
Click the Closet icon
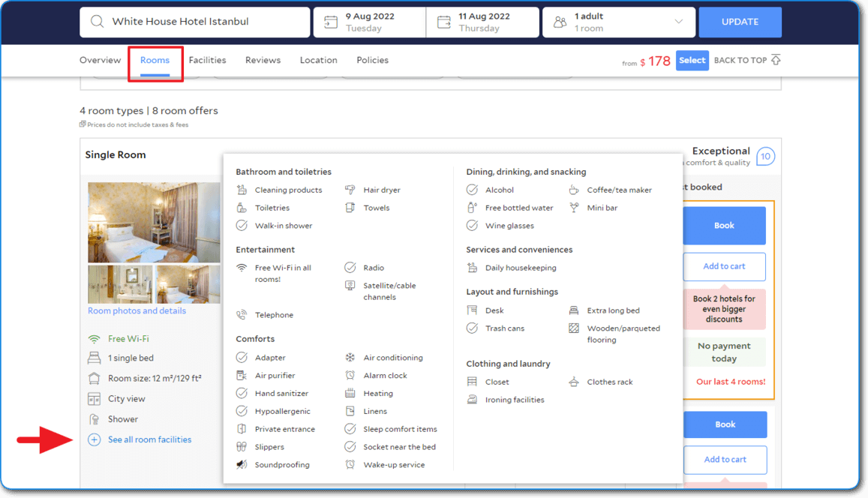pos(472,382)
